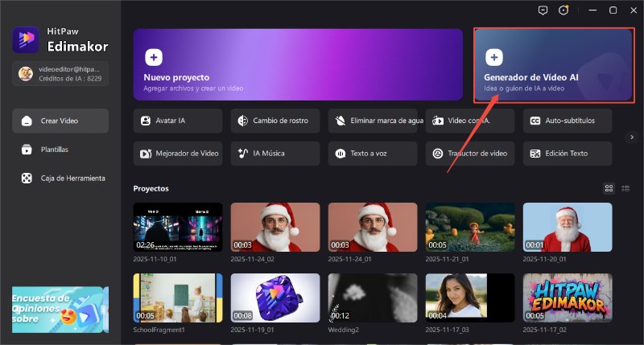
Task: Click the Crear Video sidebar icon
Action: [27, 121]
